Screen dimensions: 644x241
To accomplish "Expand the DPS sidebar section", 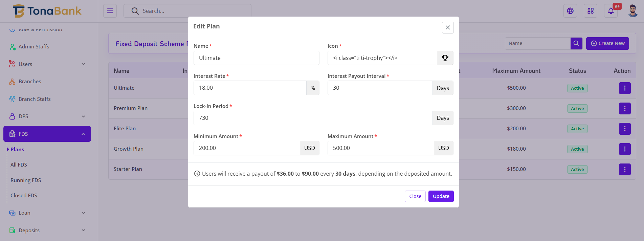I will pos(47,116).
